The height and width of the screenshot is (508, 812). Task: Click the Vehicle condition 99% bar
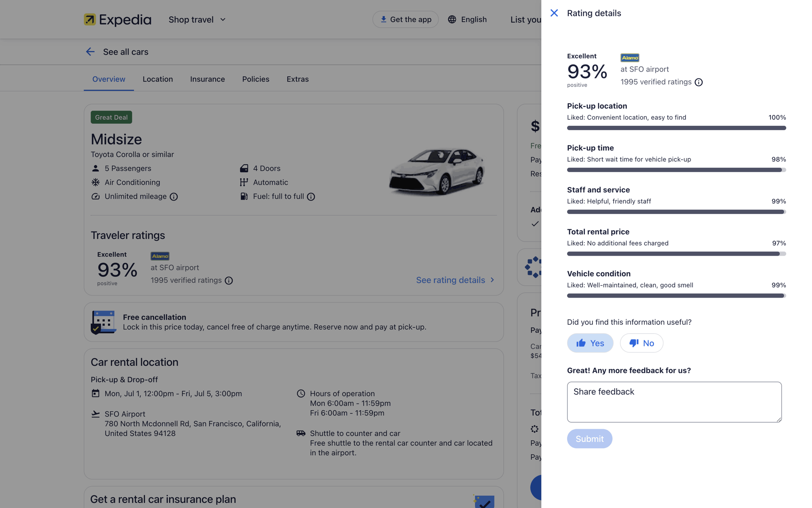coord(676,295)
